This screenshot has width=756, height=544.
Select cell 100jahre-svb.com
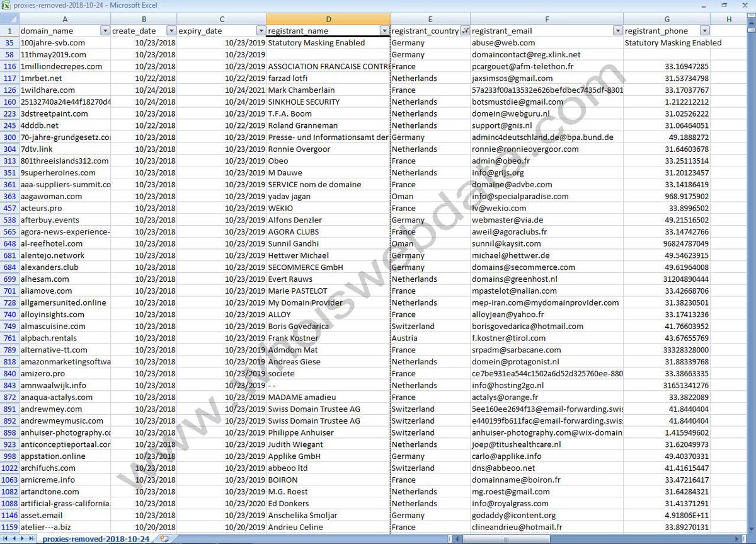click(64, 43)
